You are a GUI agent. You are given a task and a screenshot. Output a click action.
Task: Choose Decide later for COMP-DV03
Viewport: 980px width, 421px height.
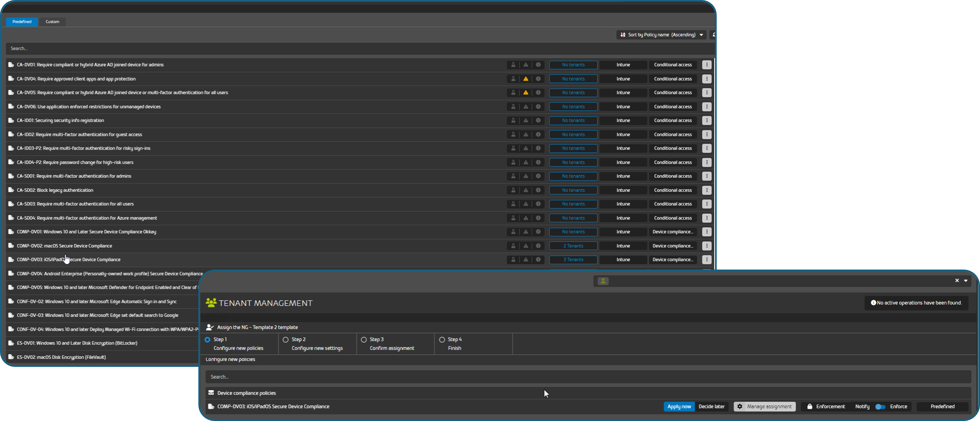point(712,407)
